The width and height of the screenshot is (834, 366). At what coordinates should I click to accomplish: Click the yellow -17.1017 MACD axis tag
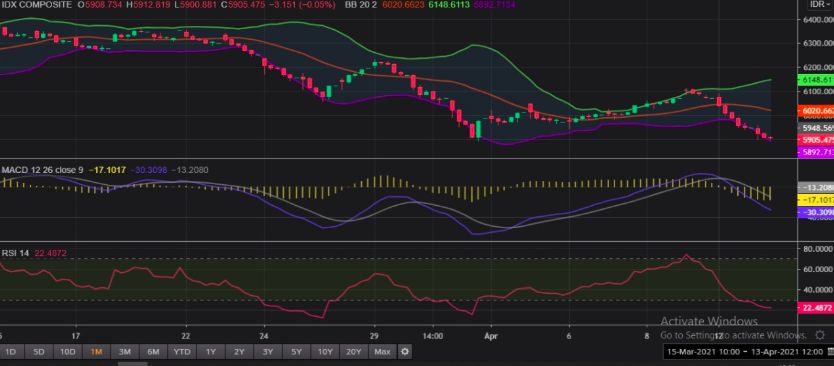pos(816,200)
